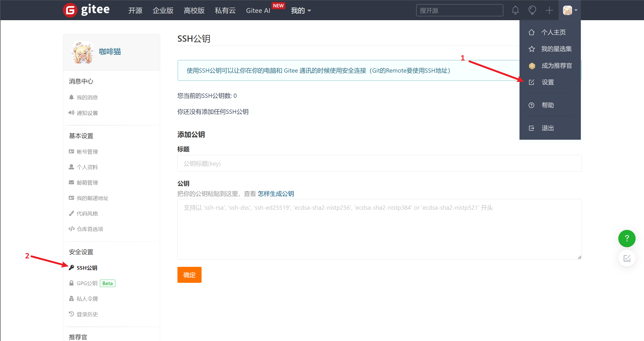Click the floating feedback edit icon
Image resolution: width=644 pixels, height=341 pixels.
coord(627,258)
